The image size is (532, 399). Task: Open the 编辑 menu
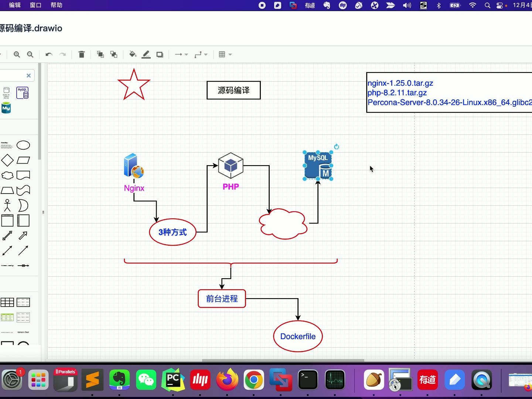[15, 5]
